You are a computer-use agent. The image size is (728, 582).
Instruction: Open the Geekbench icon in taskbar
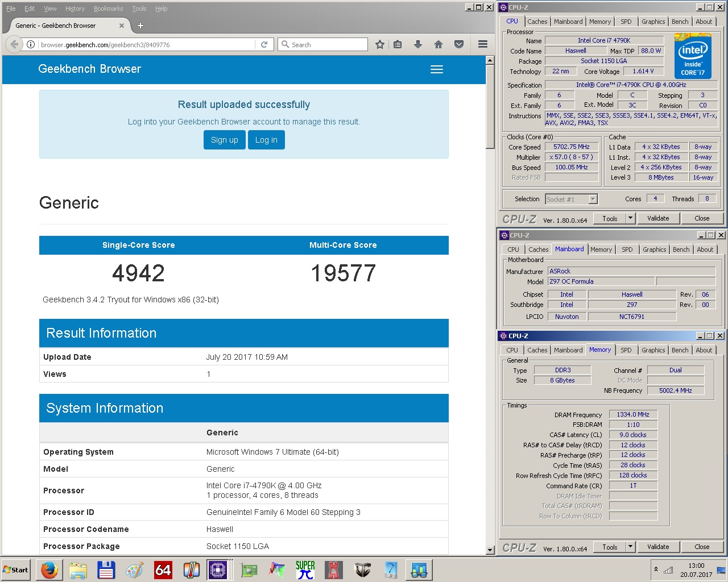click(x=419, y=569)
